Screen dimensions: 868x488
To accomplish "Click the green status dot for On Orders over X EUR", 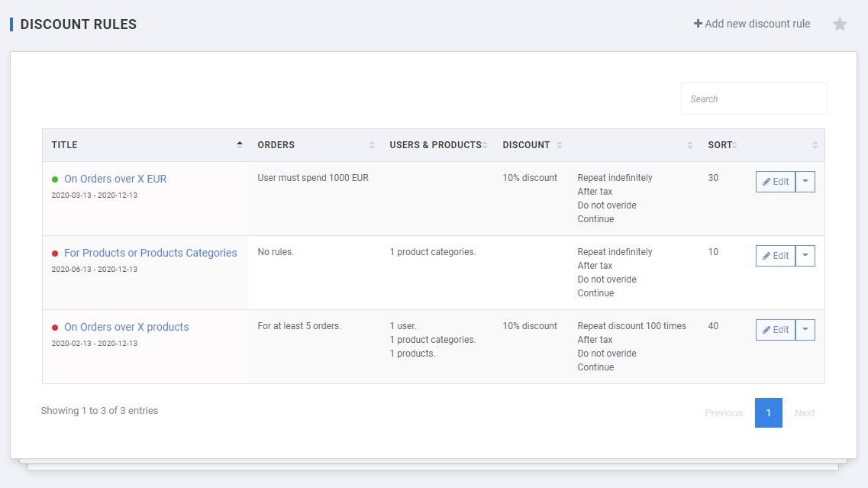I will [x=55, y=179].
